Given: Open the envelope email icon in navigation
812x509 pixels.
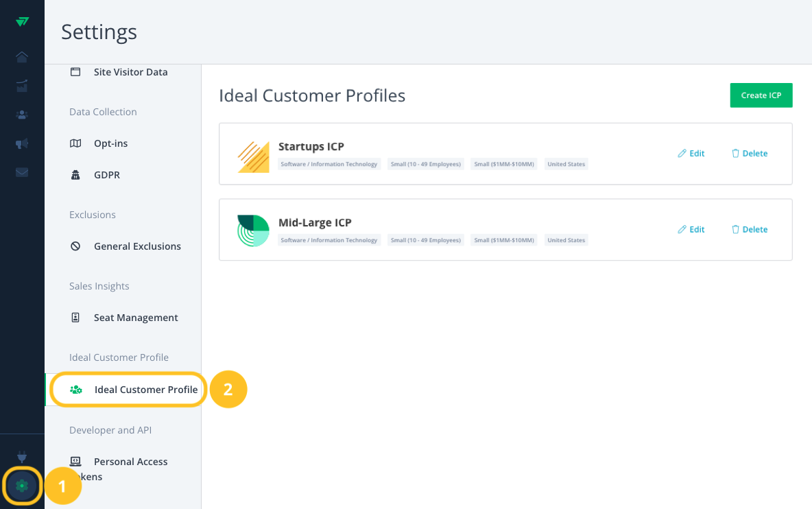Looking at the screenshot, I should pos(22,172).
